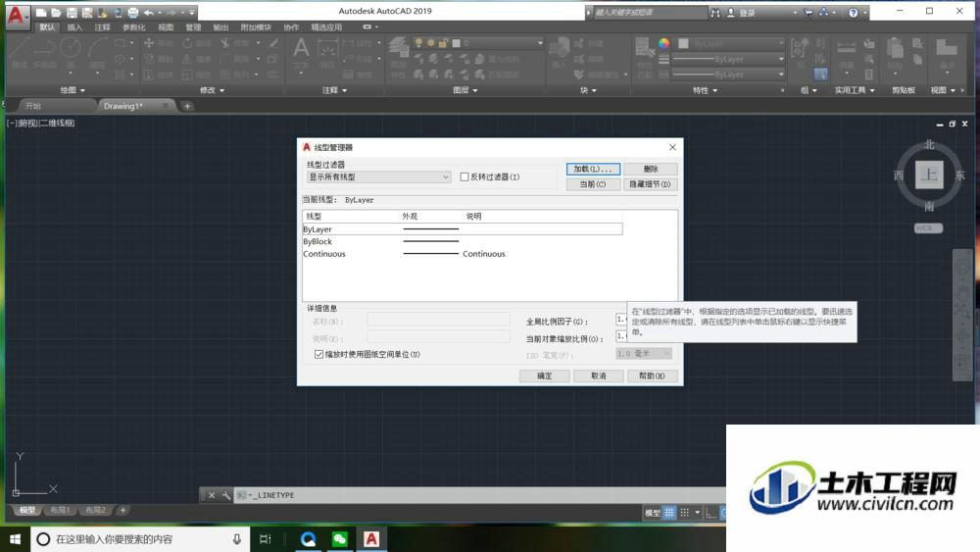This screenshot has height=552, width=980.
Task: Click the help question mark icon in title bar
Action: point(854,13)
